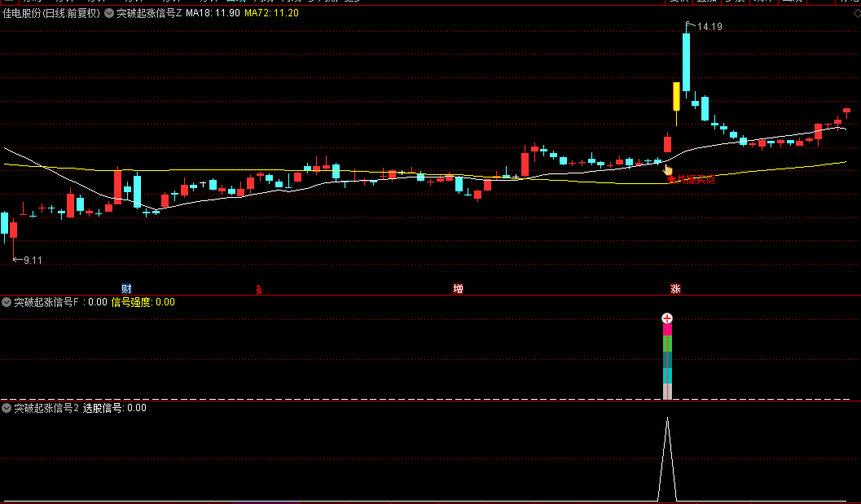Select the 佳电股份(日线.前复权) chart title
Image resolution: width=861 pixels, height=504 pixels.
(51, 13)
